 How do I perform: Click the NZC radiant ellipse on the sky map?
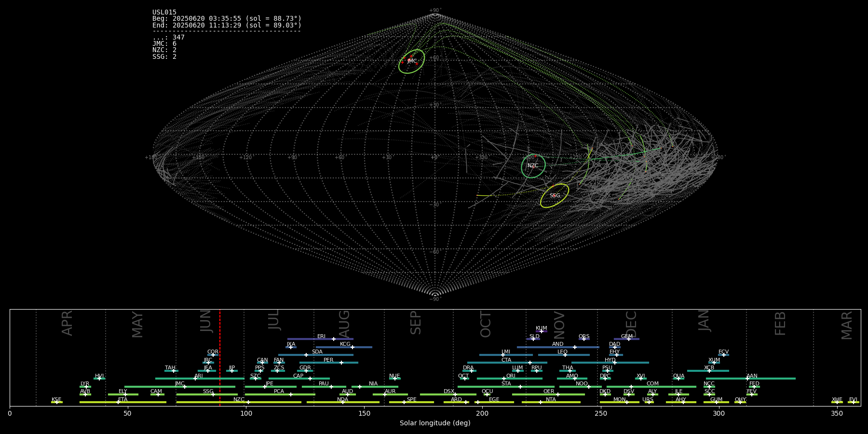[533, 166]
